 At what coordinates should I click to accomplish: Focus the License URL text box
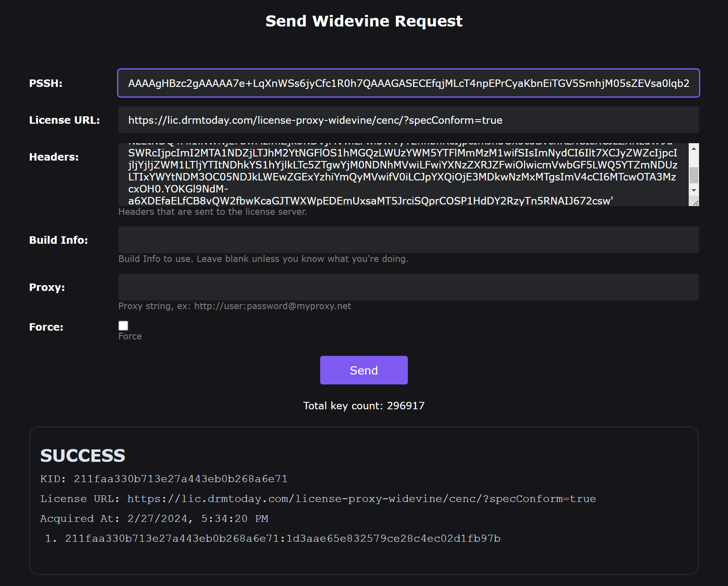click(408, 120)
